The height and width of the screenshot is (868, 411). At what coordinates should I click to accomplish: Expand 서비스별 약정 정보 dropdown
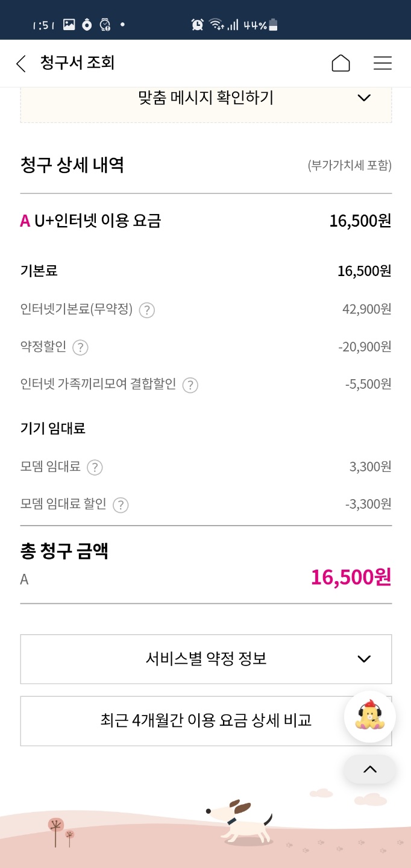(x=206, y=659)
